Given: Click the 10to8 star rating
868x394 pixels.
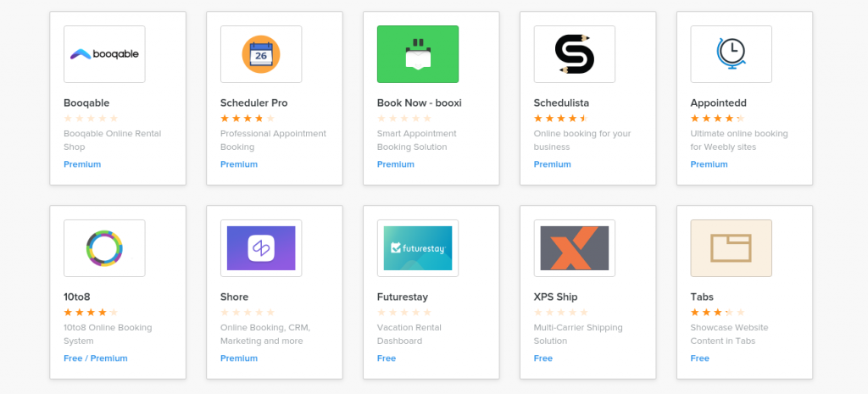Looking at the screenshot, I should [x=91, y=313].
